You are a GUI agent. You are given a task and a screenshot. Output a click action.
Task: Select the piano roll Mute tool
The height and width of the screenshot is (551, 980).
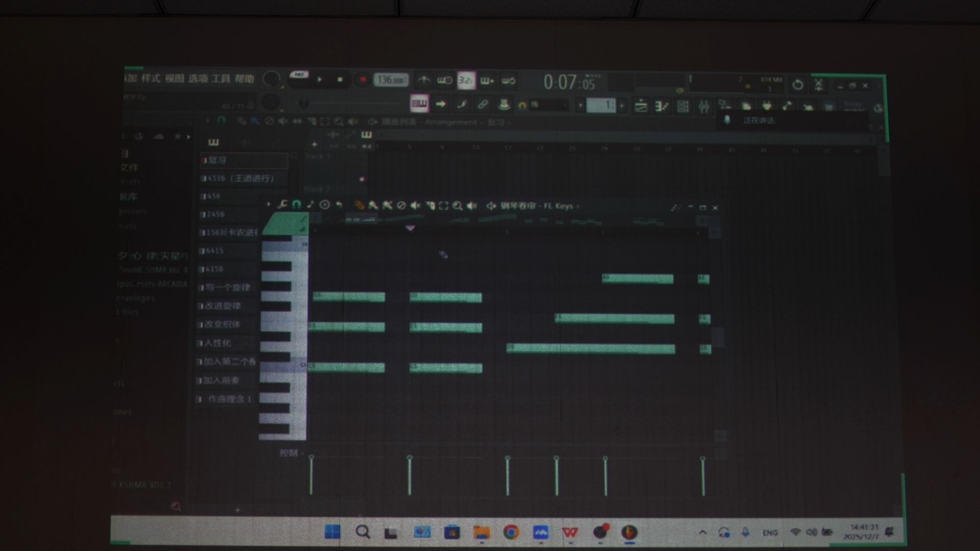click(415, 206)
